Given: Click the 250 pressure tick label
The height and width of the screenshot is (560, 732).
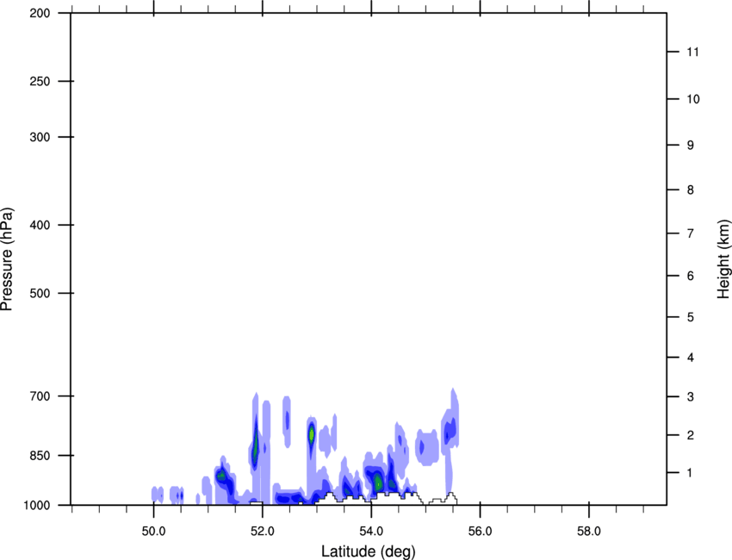Looking at the screenshot, I should [40, 81].
